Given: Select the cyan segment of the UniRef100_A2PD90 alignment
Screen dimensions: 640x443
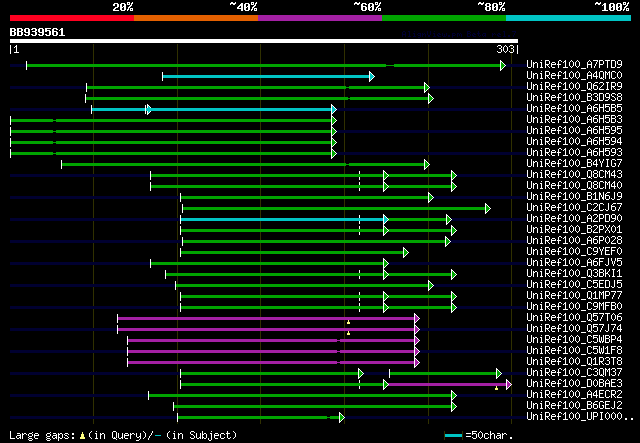Looking at the screenshot, I should (283, 220).
